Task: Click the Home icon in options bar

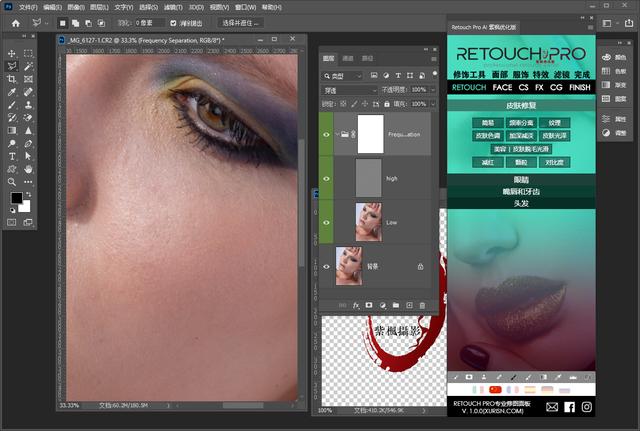Action: (x=16, y=23)
